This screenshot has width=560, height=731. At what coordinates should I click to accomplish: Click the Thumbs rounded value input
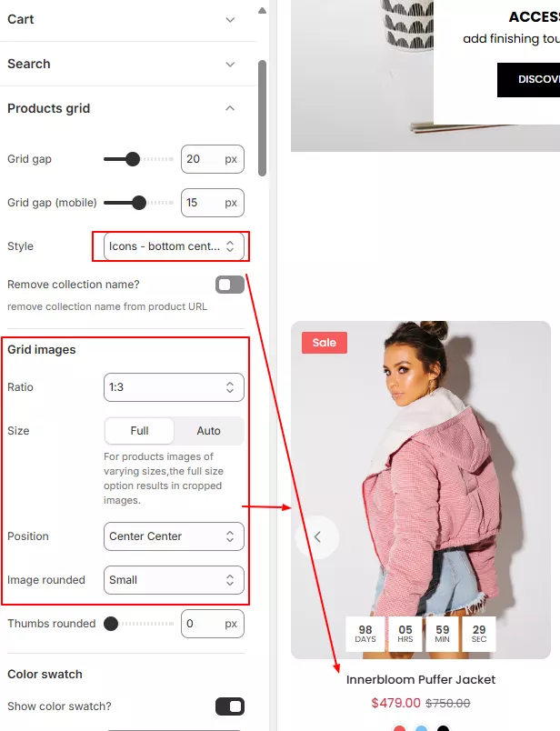click(212, 624)
